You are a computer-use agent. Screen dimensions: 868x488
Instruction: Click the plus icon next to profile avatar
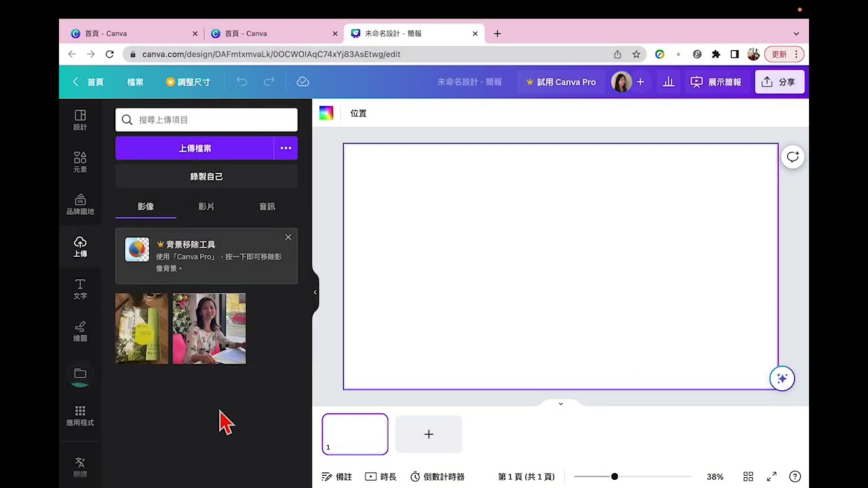click(x=640, y=82)
